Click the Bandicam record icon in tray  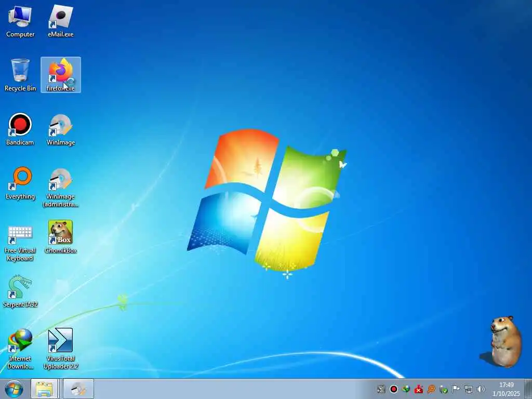point(394,389)
